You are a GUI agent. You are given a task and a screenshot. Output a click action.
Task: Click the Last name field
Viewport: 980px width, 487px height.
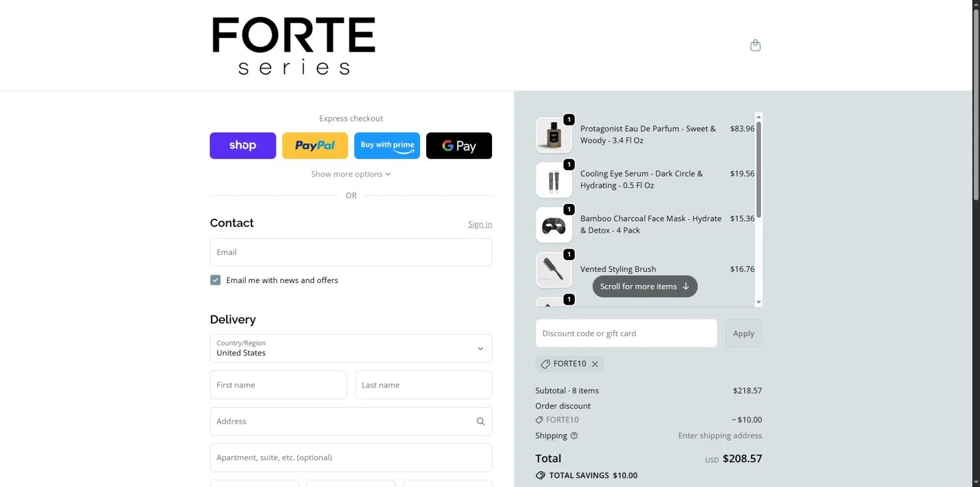(424, 385)
